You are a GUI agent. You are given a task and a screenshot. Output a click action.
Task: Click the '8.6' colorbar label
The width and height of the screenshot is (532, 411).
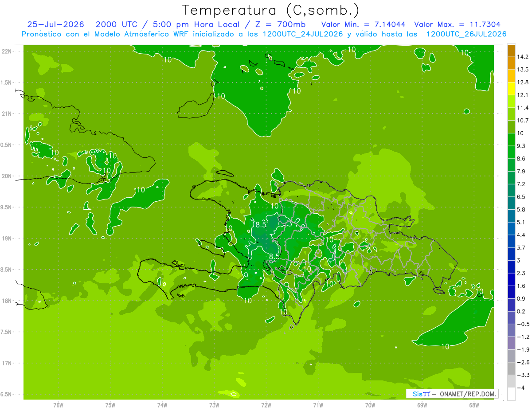click(x=521, y=159)
